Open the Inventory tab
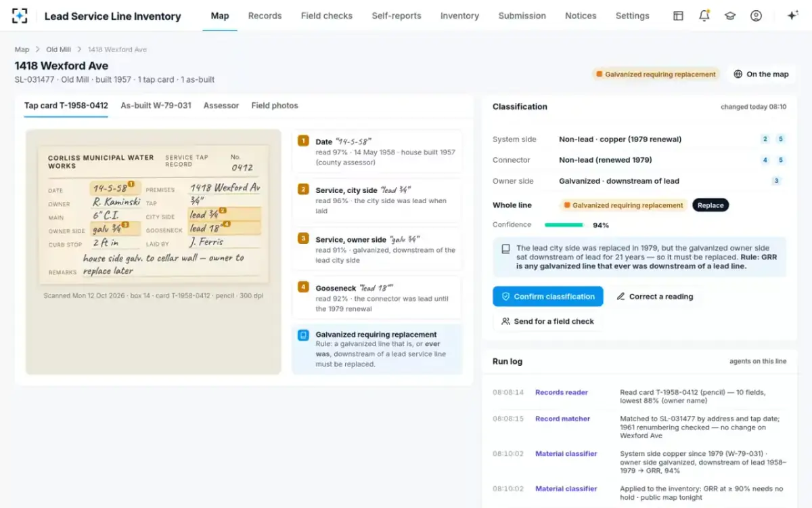 coord(459,16)
